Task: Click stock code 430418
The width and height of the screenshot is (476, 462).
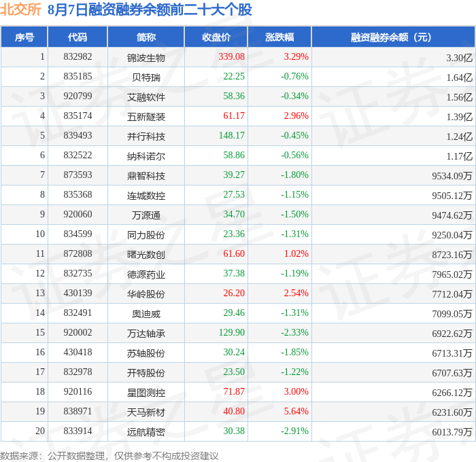Action: tap(78, 353)
